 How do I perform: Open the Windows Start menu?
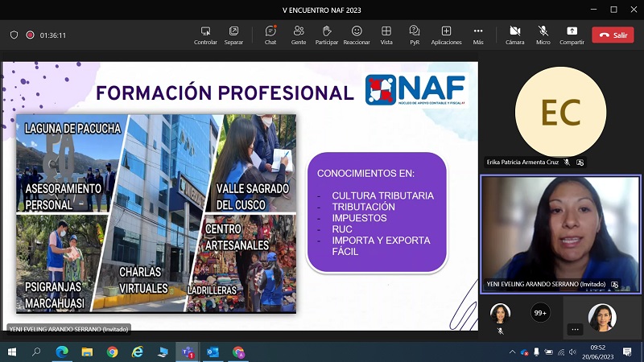point(12,352)
